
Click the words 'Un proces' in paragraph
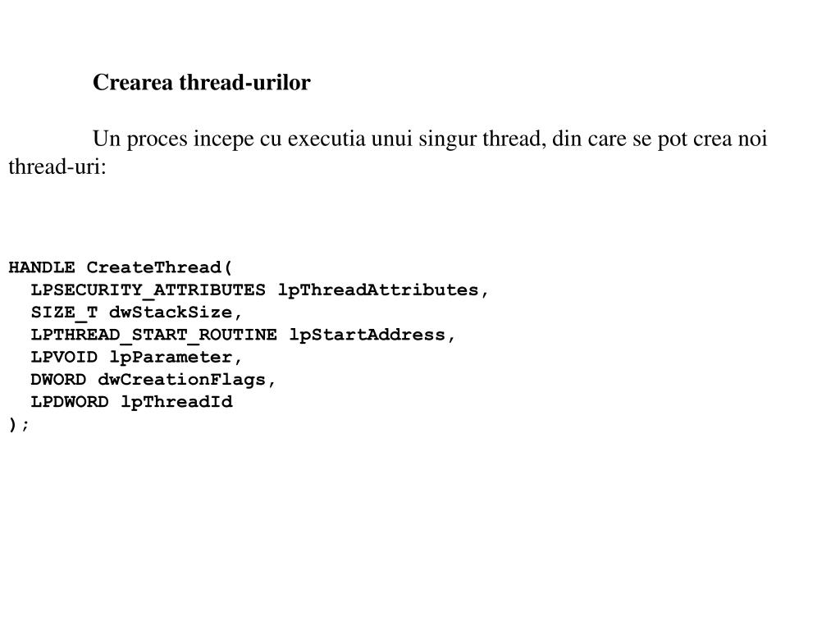tap(140, 139)
